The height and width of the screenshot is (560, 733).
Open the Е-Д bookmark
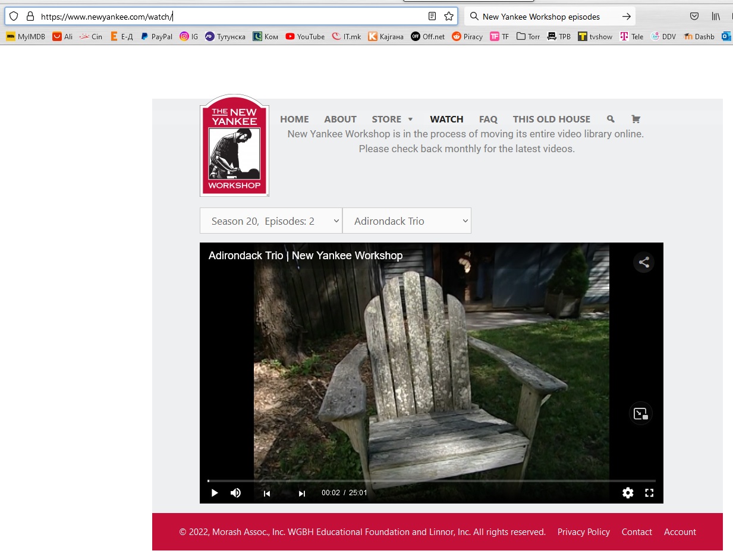pyautogui.click(x=122, y=36)
